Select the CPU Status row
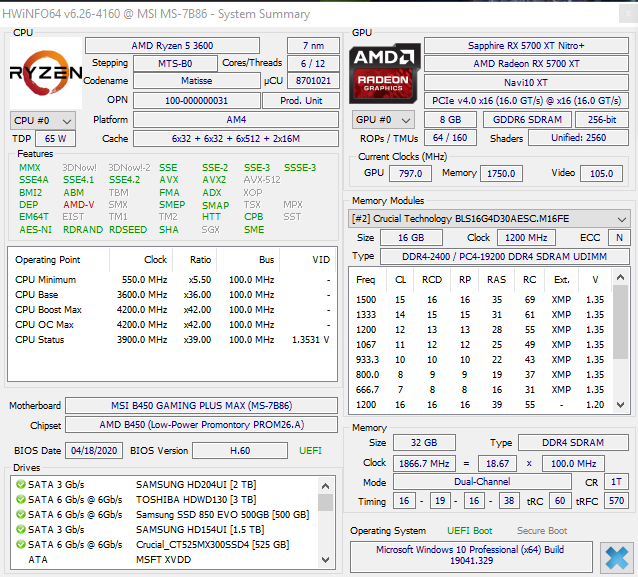Screen dimensions: 638x577 pyautogui.click(x=172, y=340)
